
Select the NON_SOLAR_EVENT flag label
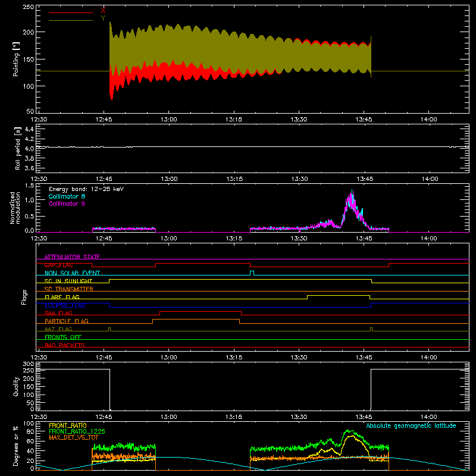coord(72,273)
